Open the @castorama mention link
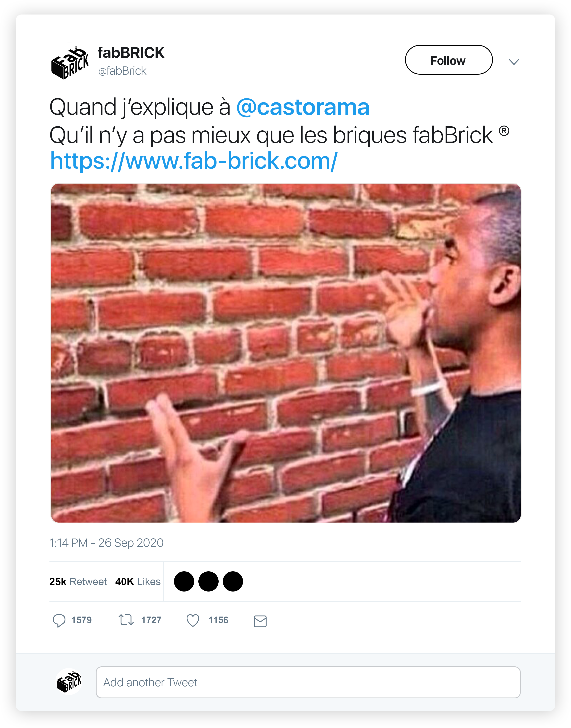 click(303, 107)
